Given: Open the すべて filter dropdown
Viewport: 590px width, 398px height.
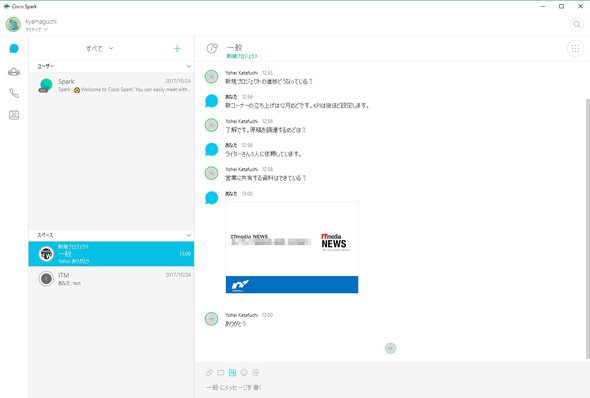Looking at the screenshot, I should 99,49.
